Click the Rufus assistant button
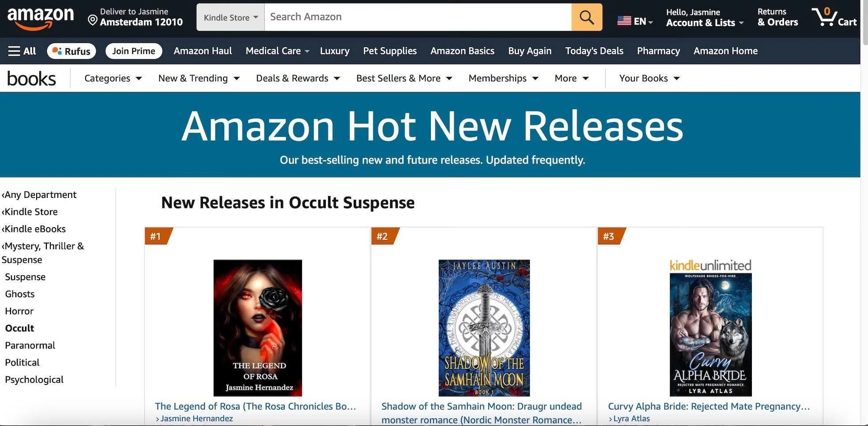Viewport: 868px width, 426px height. 72,51
